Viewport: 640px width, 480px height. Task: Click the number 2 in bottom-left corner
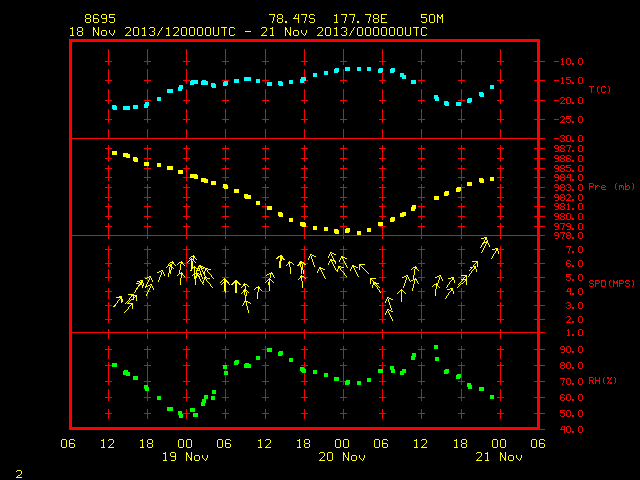19,474
